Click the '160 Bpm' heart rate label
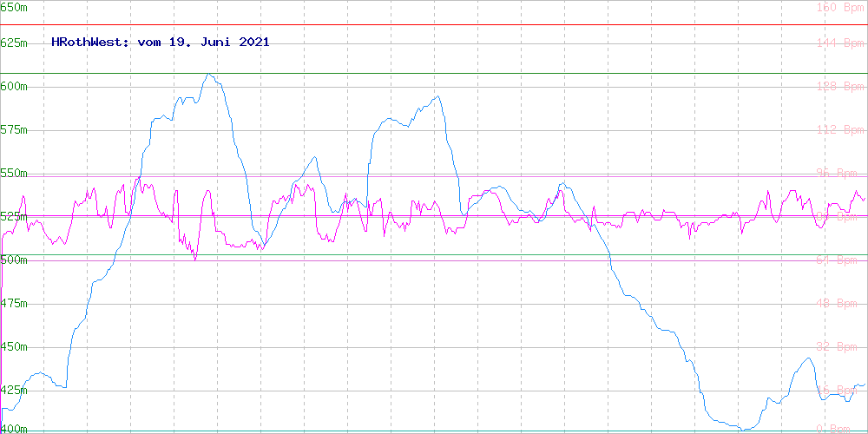This screenshot has height=434, width=868. (x=840, y=7)
